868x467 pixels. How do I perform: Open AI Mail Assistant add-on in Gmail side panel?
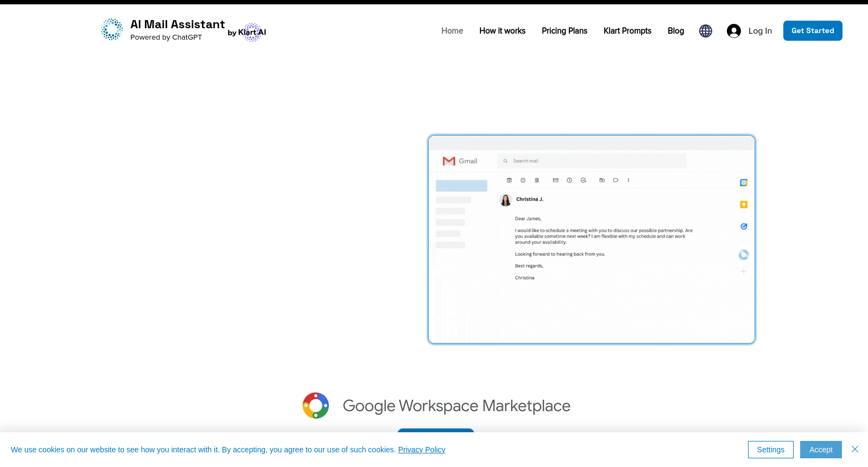(744, 255)
